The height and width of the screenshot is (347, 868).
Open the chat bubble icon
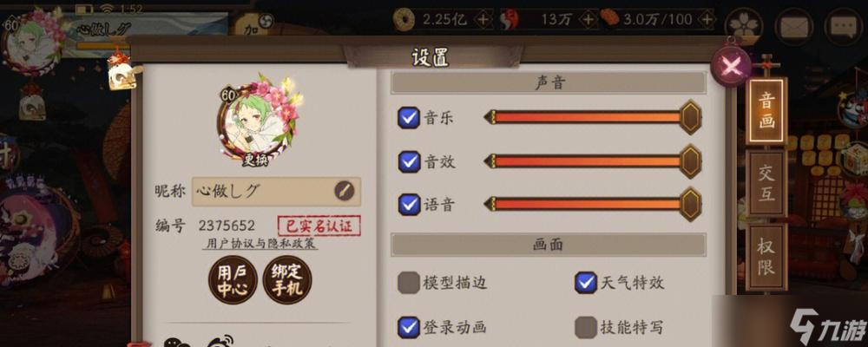(x=843, y=26)
